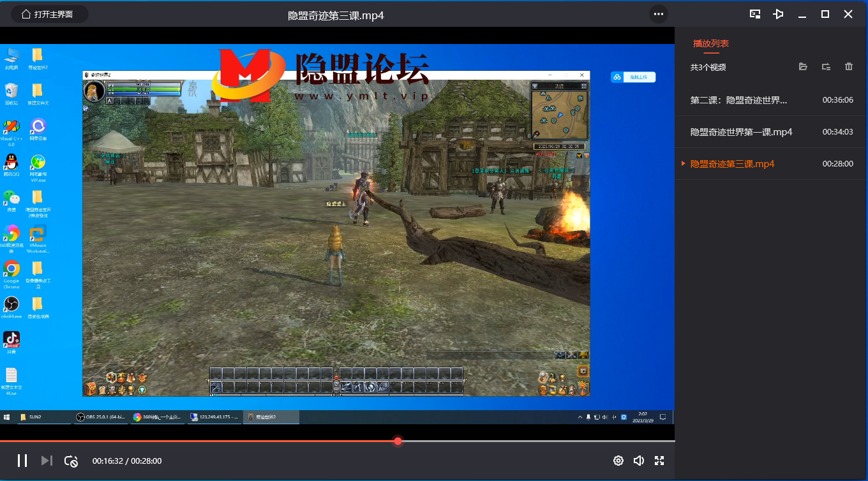Switch to mini picture-in-picture mode

pyautogui.click(x=755, y=14)
